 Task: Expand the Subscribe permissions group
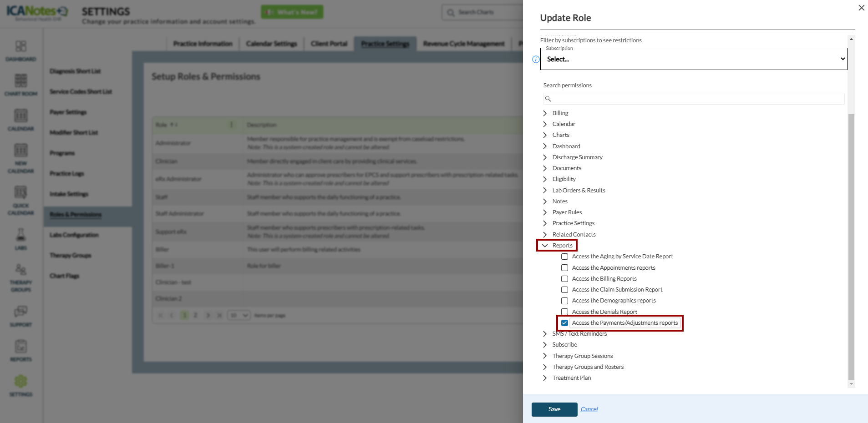click(x=545, y=345)
